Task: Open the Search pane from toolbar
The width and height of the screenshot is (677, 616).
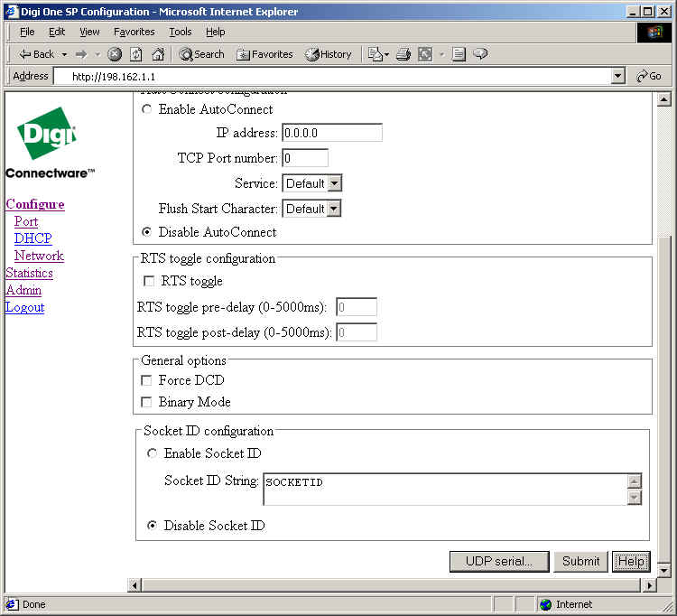Action: click(201, 54)
